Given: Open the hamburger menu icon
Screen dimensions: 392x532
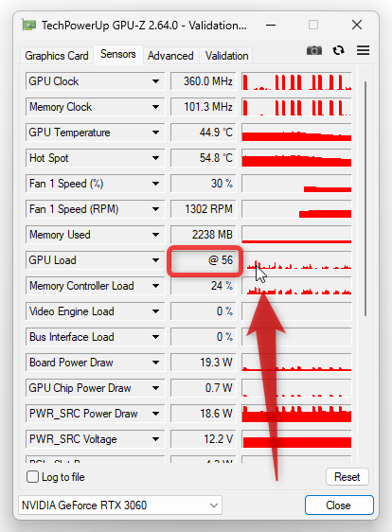Looking at the screenshot, I should click(x=363, y=50).
